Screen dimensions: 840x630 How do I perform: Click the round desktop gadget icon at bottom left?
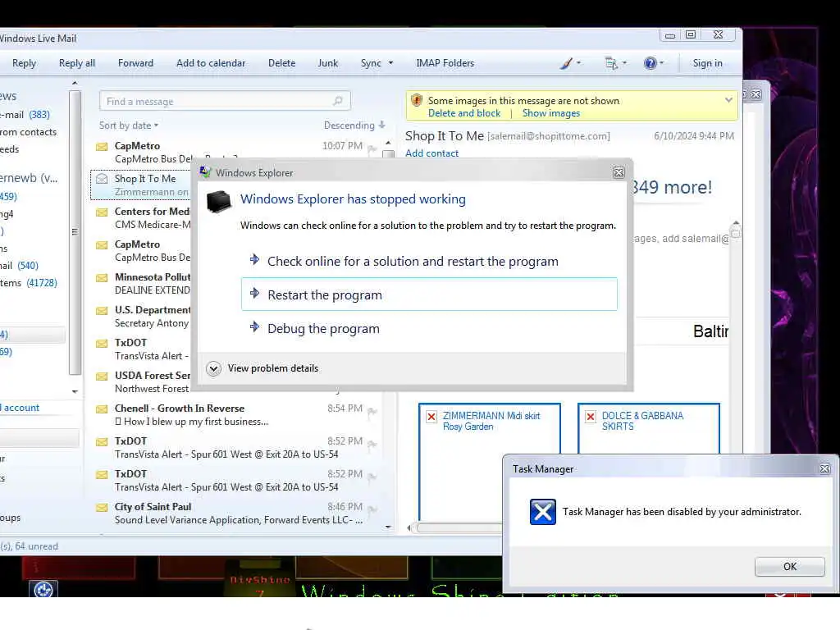pos(43,590)
